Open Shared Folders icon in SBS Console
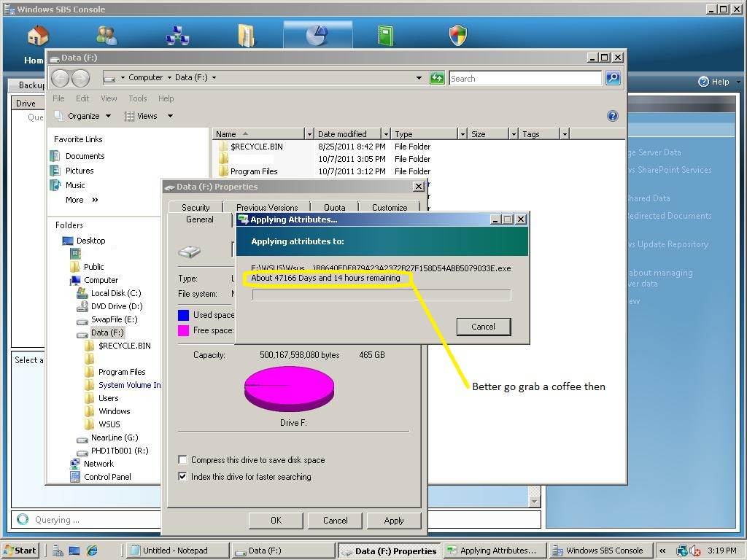Screen dimensions: 747x560 [x=247, y=35]
